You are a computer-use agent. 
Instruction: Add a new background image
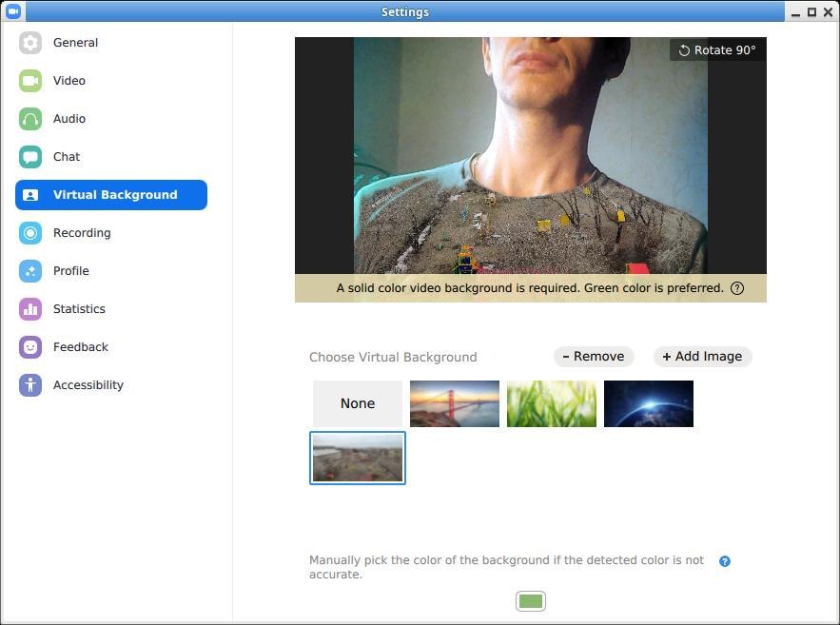click(x=702, y=357)
